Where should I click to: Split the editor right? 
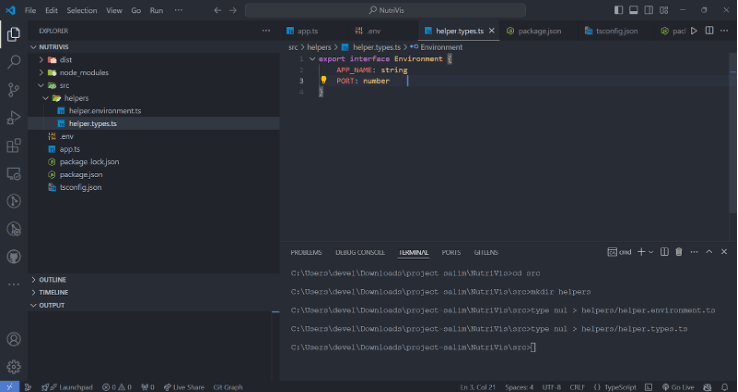tap(709, 31)
